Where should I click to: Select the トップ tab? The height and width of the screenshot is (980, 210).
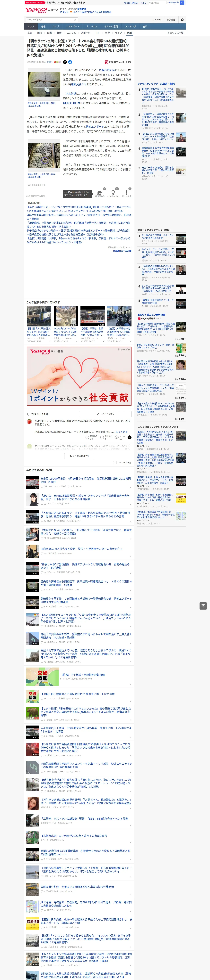[31, 27]
